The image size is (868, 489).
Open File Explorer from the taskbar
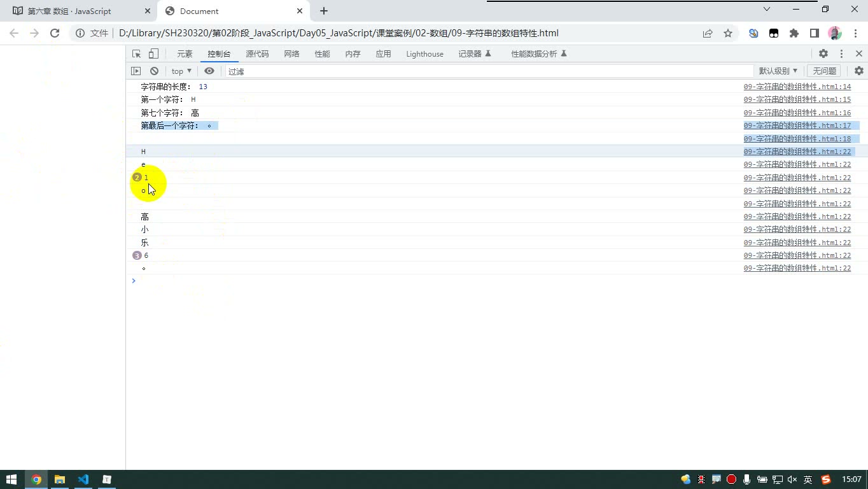point(60,479)
